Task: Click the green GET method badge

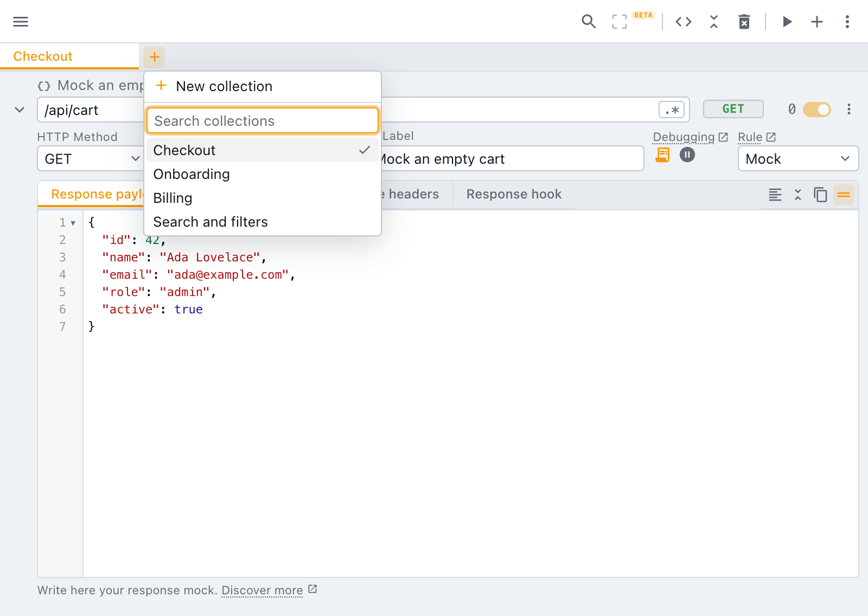Action: [733, 109]
